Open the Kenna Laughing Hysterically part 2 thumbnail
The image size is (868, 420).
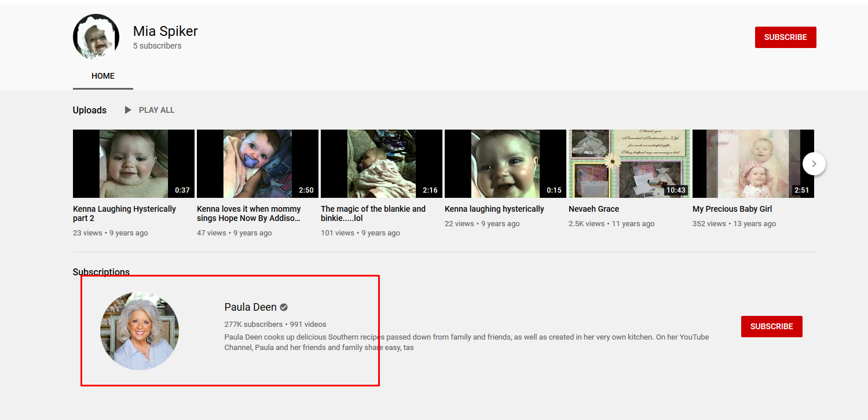coord(134,164)
